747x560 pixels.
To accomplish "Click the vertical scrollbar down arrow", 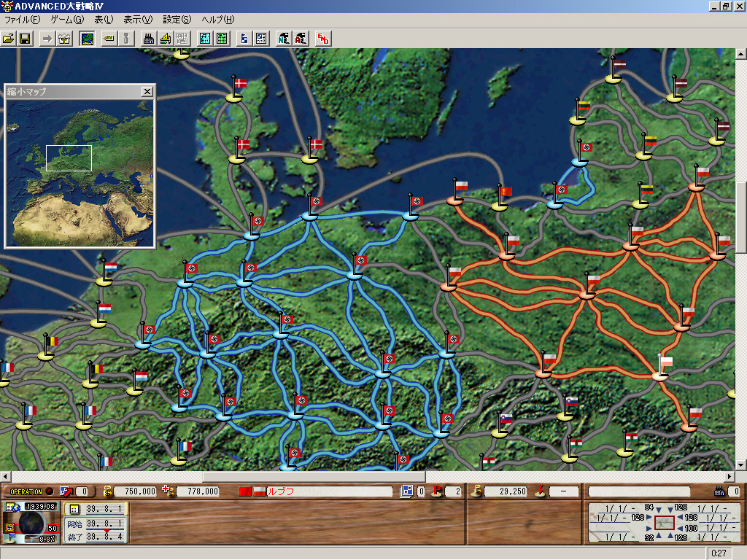I will [x=740, y=464].
